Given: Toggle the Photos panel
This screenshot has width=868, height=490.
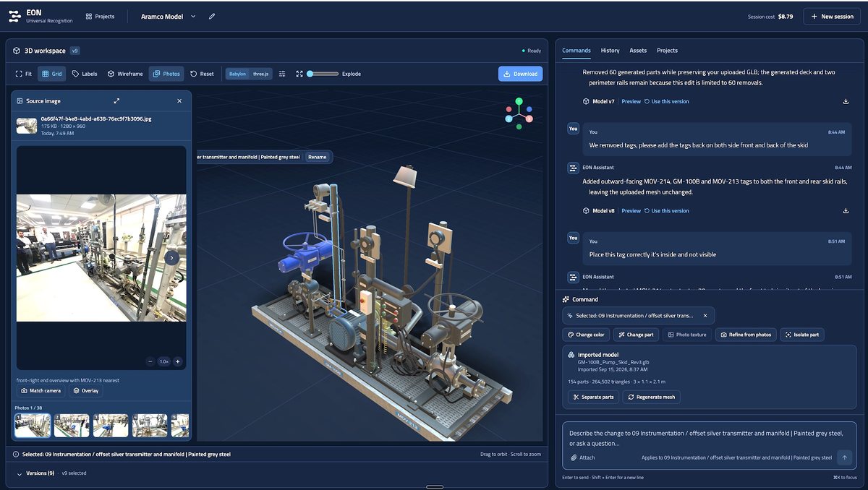Looking at the screenshot, I should coord(166,74).
